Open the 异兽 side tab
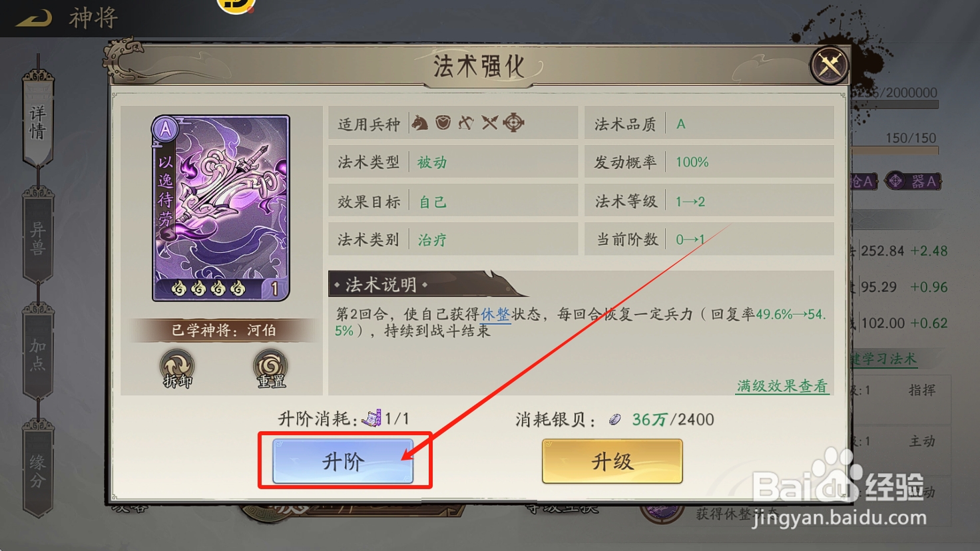Screen dimensions: 980x551 pos(38,238)
